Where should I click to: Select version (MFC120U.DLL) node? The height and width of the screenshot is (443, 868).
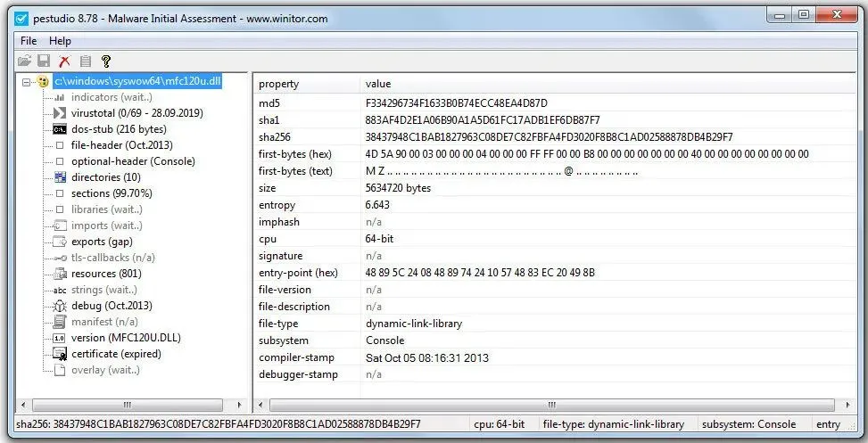[126, 338]
